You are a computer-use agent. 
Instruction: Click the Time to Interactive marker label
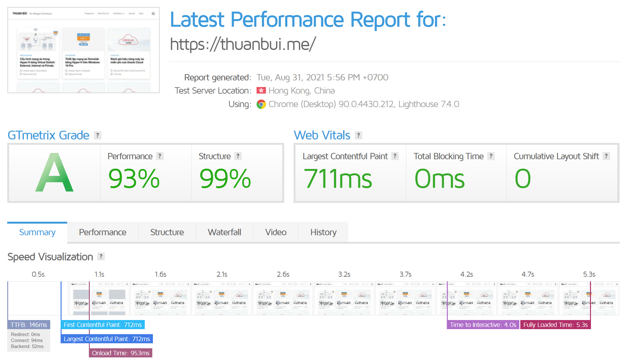click(x=483, y=325)
